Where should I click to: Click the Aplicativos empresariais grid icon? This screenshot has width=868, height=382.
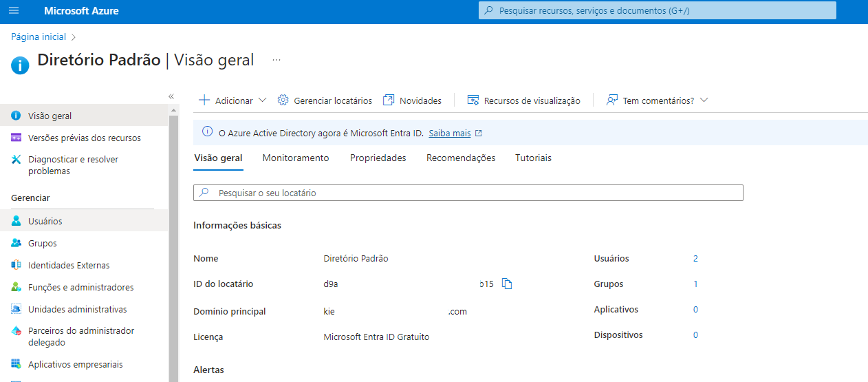[16, 364]
